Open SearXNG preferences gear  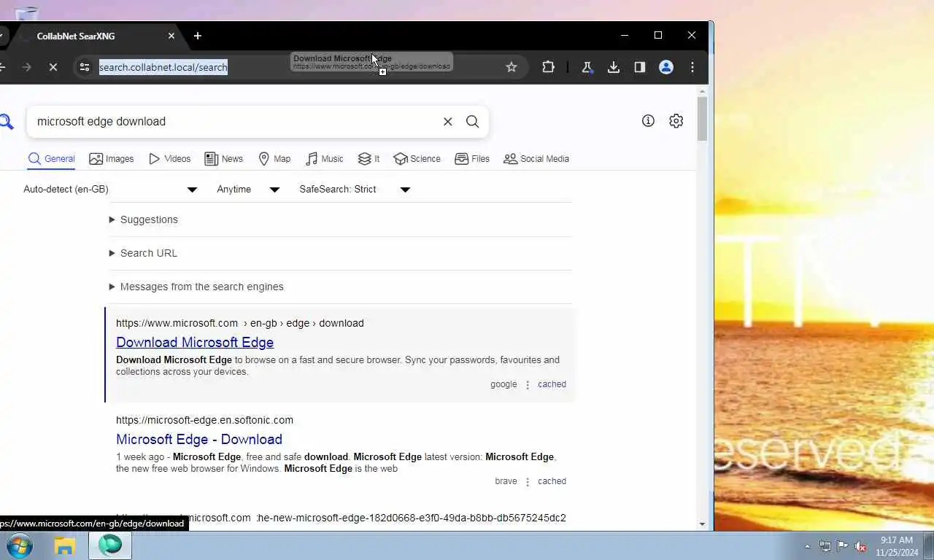coord(676,121)
